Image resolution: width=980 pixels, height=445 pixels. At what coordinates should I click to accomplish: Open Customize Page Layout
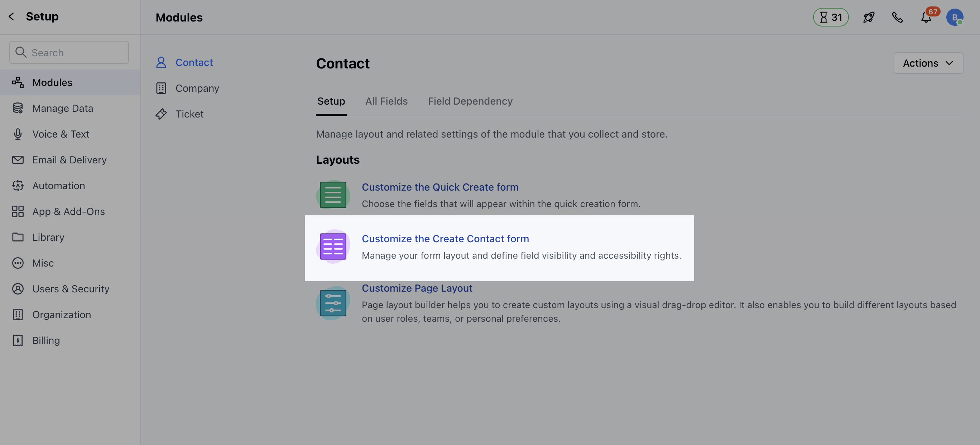(417, 288)
